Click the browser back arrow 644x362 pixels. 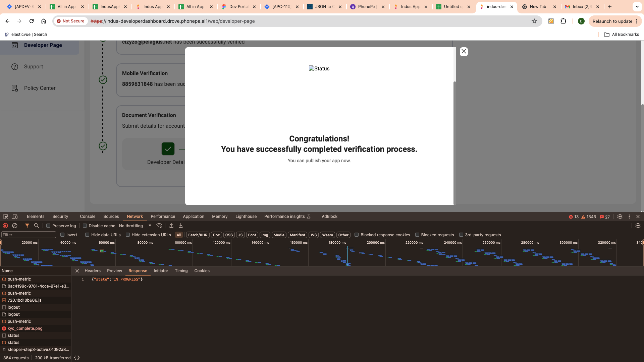tap(7, 21)
